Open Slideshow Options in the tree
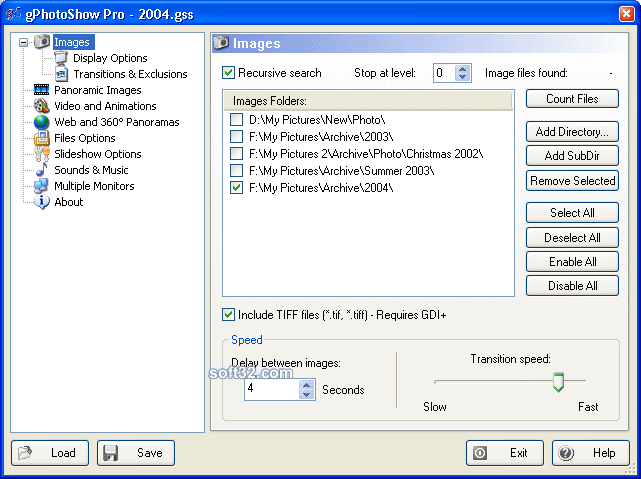 click(98, 154)
